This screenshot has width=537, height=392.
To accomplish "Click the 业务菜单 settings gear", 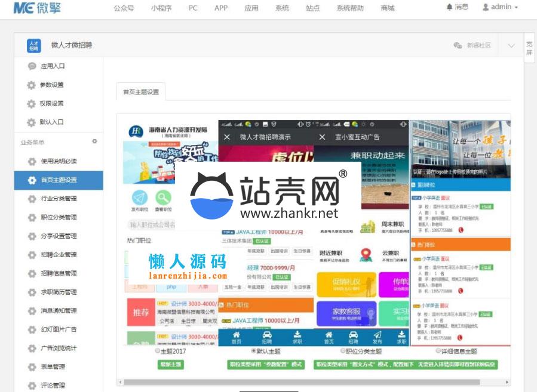I will pos(94,141).
